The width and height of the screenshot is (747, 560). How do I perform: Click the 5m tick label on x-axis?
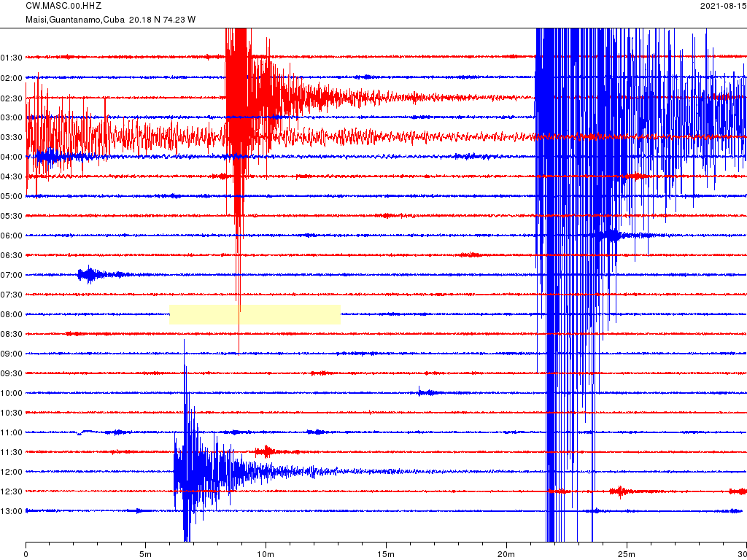(x=145, y=555)
